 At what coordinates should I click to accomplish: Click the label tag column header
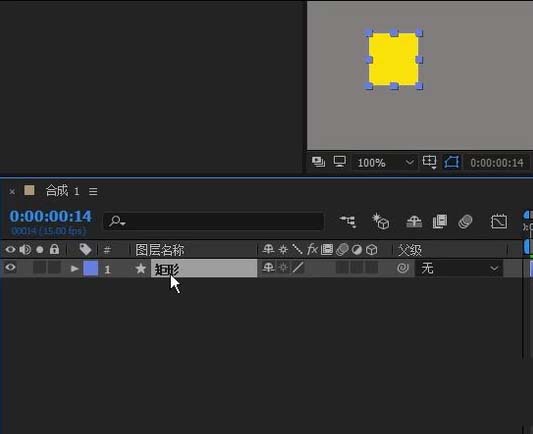point(85,249)
